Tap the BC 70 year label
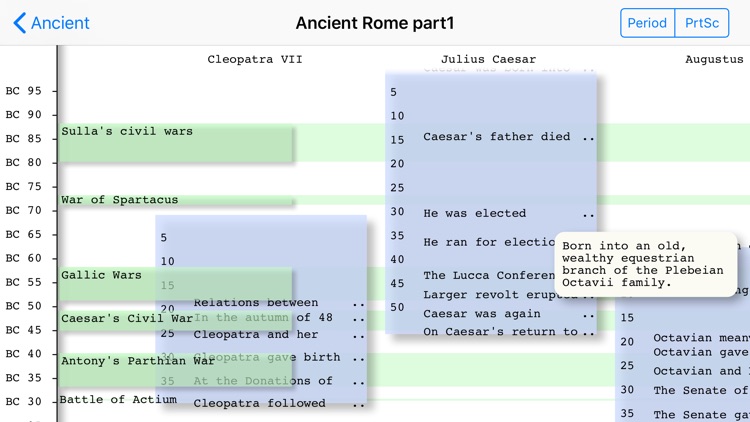The image size is (750, 422). click(x=23, y=211)
